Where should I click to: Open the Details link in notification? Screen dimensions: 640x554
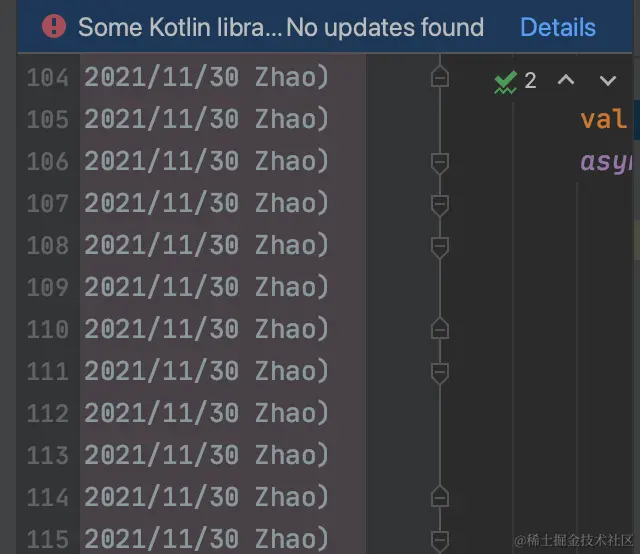(x=558, y=27)
